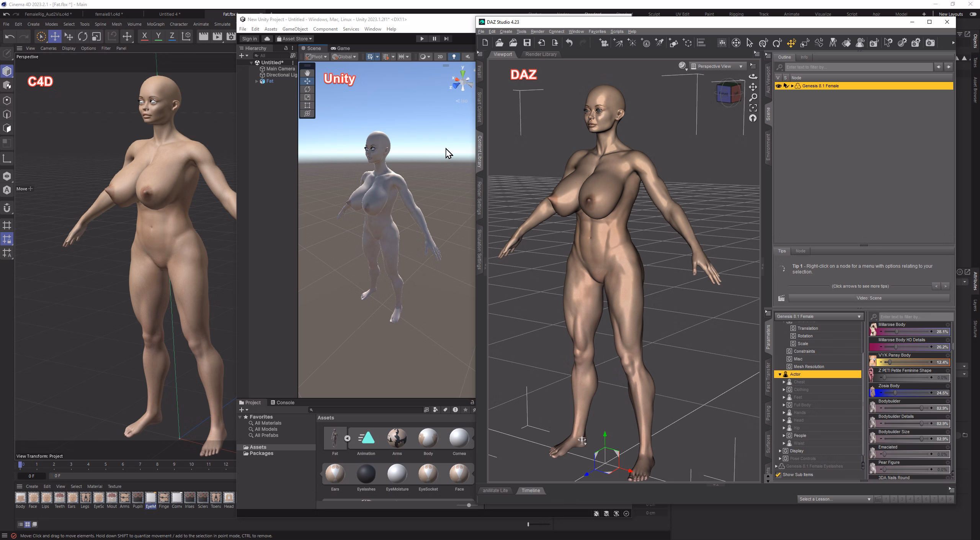Toggle Show Sub Items checkbox
Image resolution: width=980 pixels, height=540 pixels.
[x=778, y=475]
